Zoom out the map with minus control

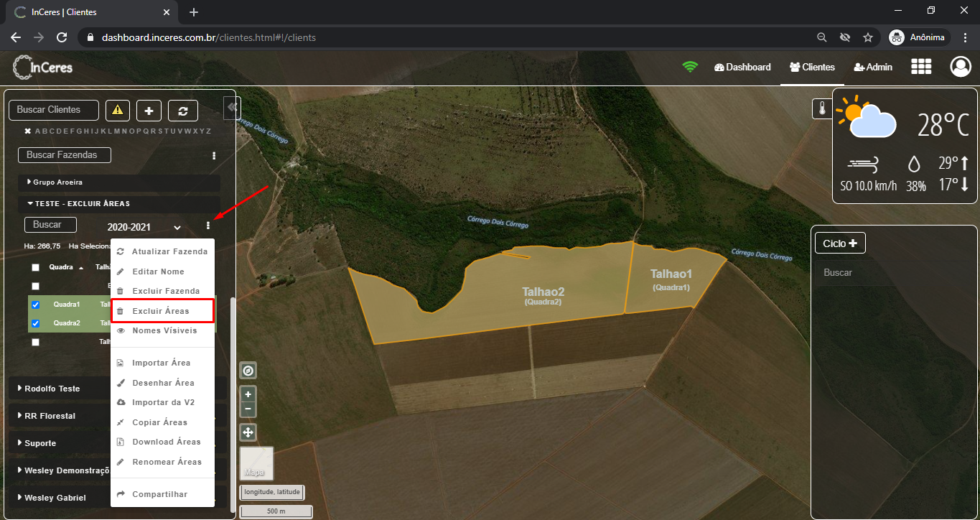[x=248, y=409]
